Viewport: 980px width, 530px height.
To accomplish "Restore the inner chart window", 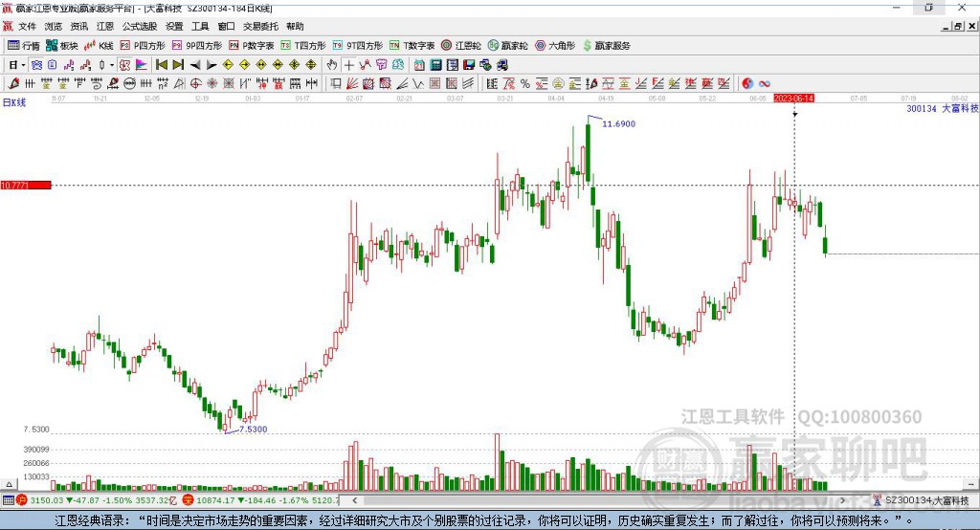I will 958,26.
